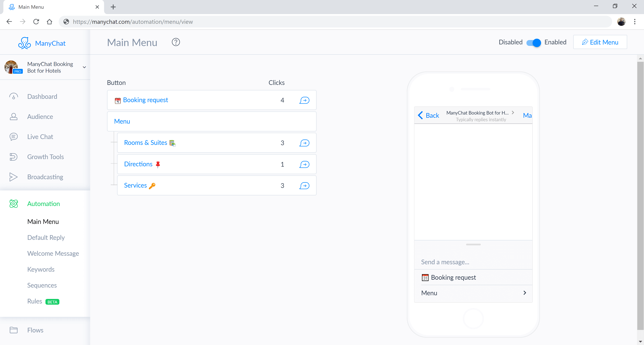Click the Live Chat bubble icon

click(x=13, y=137)
